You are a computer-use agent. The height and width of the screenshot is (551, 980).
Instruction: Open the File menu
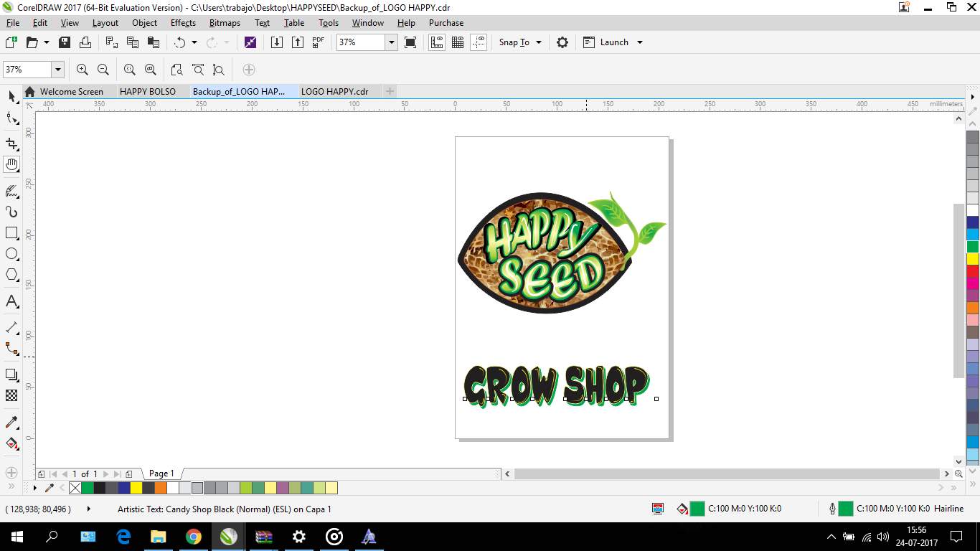[13, 23]
